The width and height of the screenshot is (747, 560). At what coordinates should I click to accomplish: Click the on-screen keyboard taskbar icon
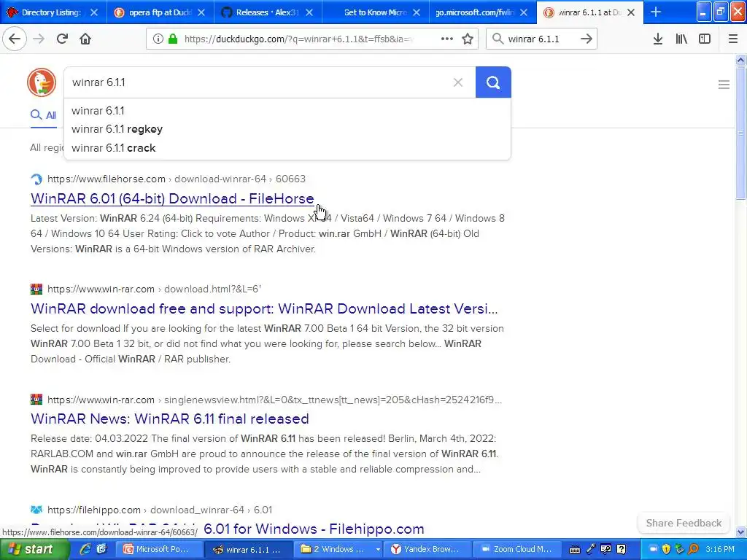coord(575,550)
